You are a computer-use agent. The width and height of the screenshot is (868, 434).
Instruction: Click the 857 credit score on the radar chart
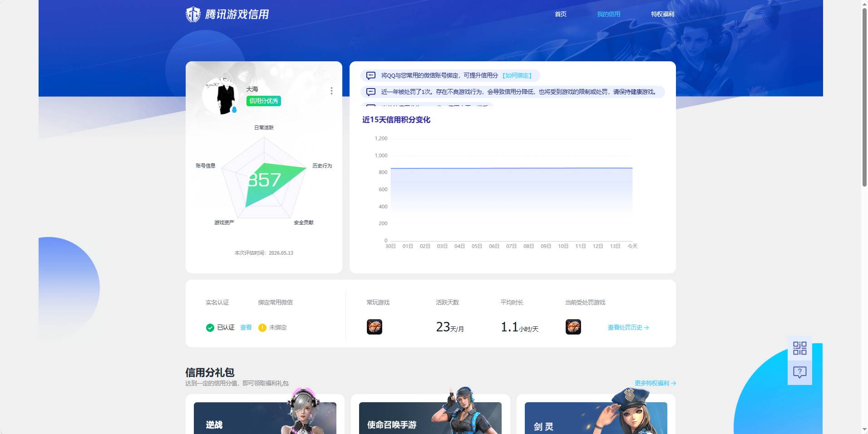point(265,180)
